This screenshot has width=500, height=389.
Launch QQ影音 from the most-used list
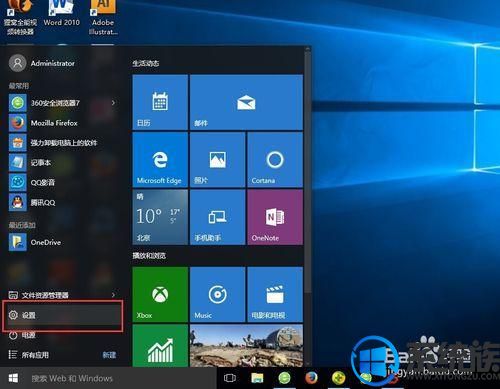click(62, 182)
